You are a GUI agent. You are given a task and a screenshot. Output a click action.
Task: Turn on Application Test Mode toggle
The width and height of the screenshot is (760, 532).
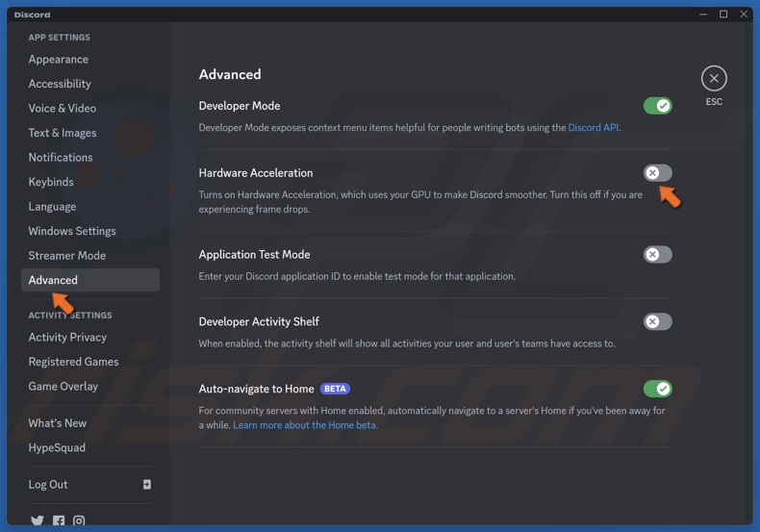click(657, 254)
